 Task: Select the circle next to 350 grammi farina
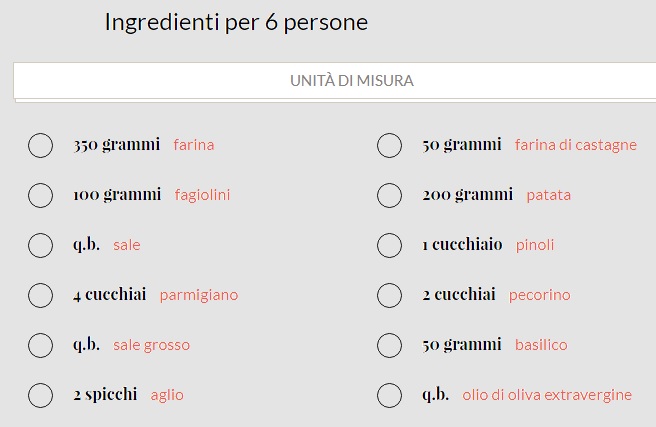(x=40, y=145)
